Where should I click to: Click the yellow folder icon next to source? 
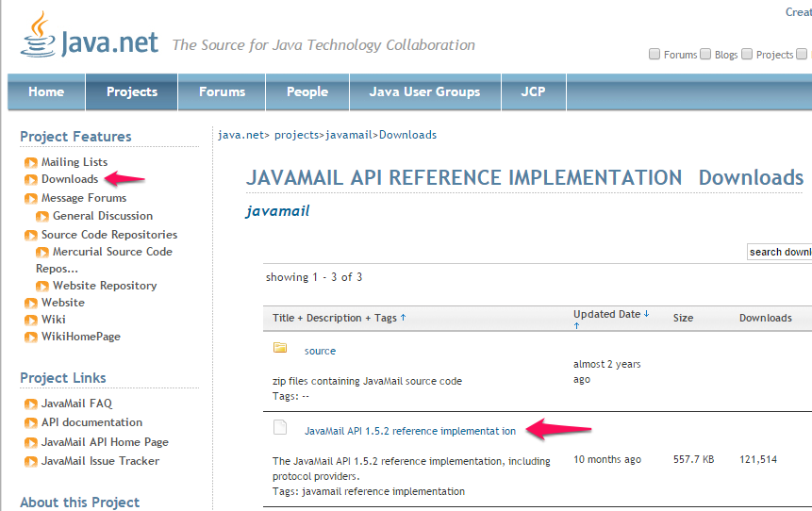(280, 347)
